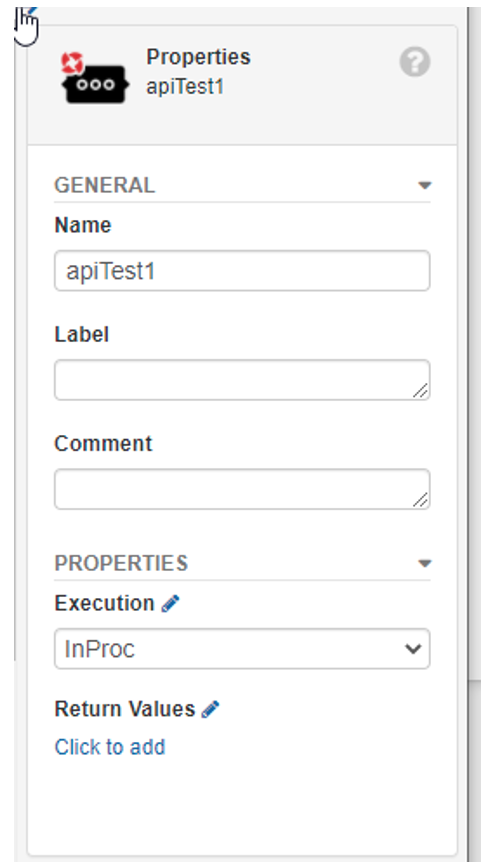Click the red error badge on component icon
The width and height of the screenshot is (486, 868).
pos(73,63)
